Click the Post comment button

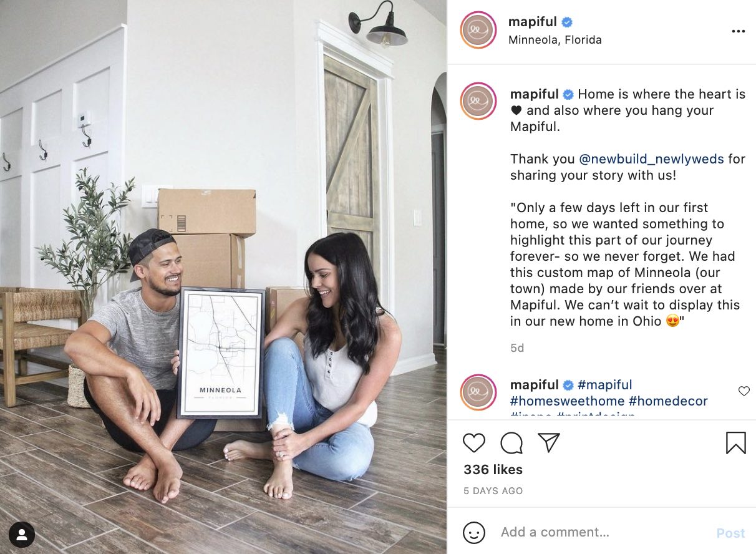click(x=730, y=533)
